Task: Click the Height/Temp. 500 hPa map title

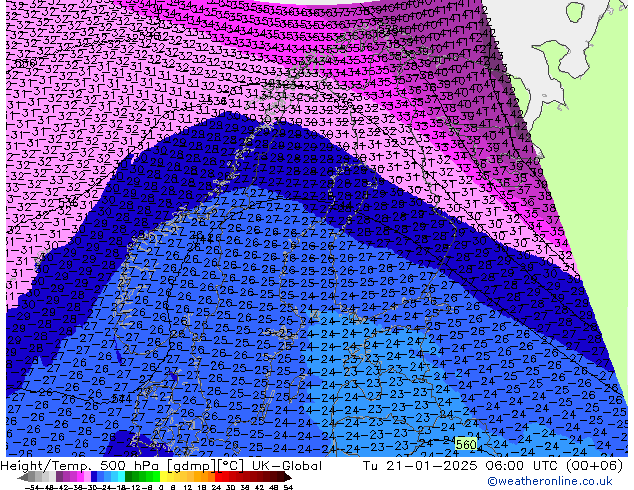Action: pos(161,466)
